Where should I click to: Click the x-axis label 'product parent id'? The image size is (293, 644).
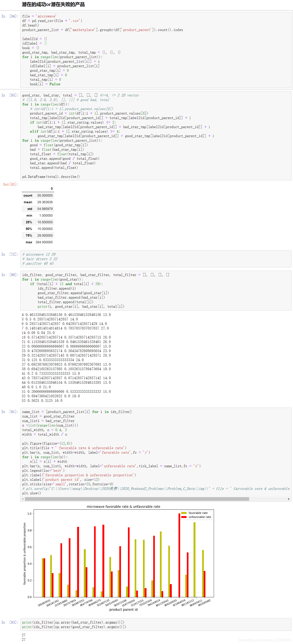click(x=123, y=610)
